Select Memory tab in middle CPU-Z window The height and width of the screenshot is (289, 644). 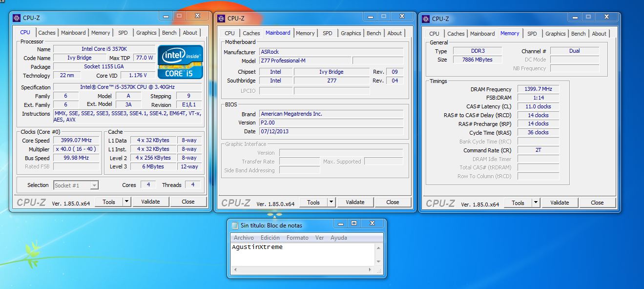pyautogui.click(x=305, y=33)
